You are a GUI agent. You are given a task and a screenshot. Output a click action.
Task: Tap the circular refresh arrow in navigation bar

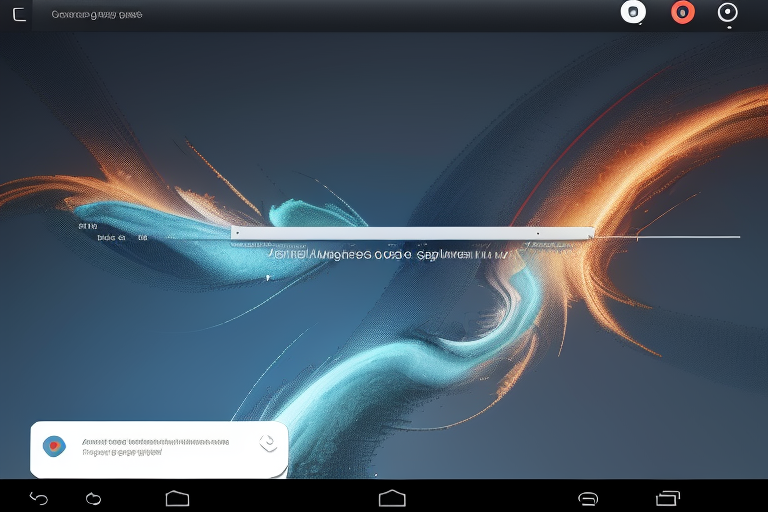pos(94,497)
